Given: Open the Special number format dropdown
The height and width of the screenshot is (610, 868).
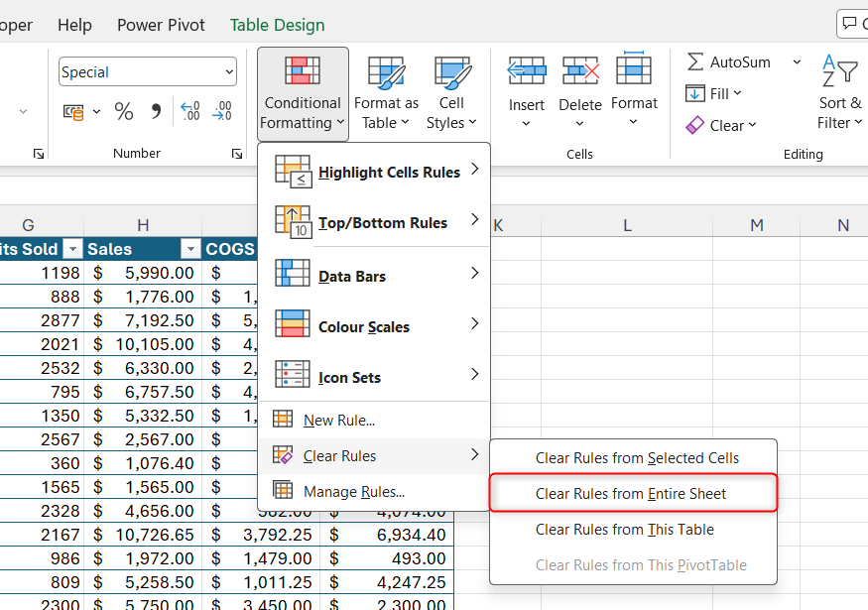Looking at the screenshot, I should tap(229, 72).
